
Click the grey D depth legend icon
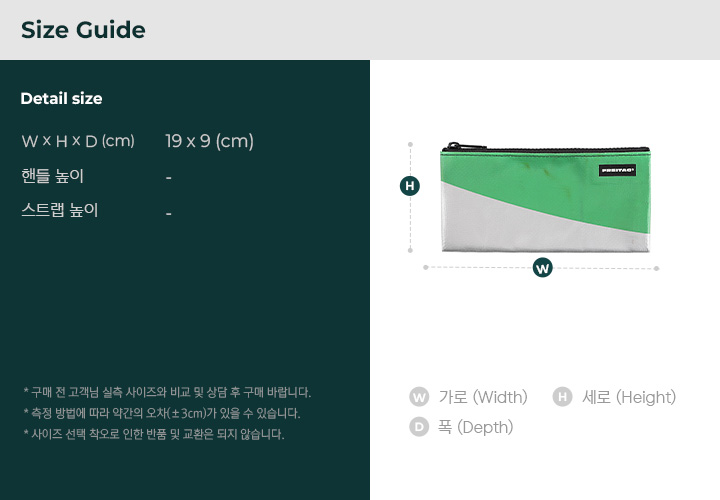click(419, 427)
